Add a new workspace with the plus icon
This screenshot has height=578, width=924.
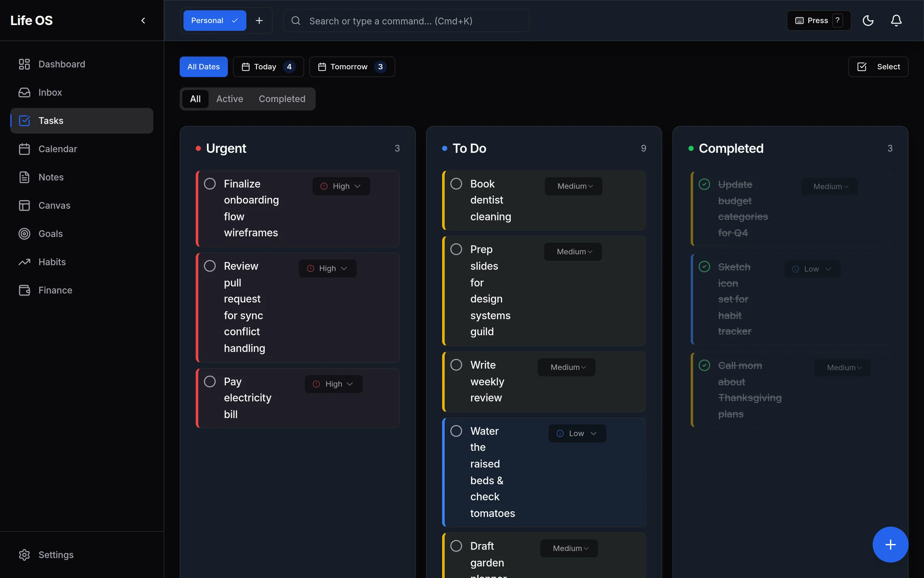pos(259,20)
